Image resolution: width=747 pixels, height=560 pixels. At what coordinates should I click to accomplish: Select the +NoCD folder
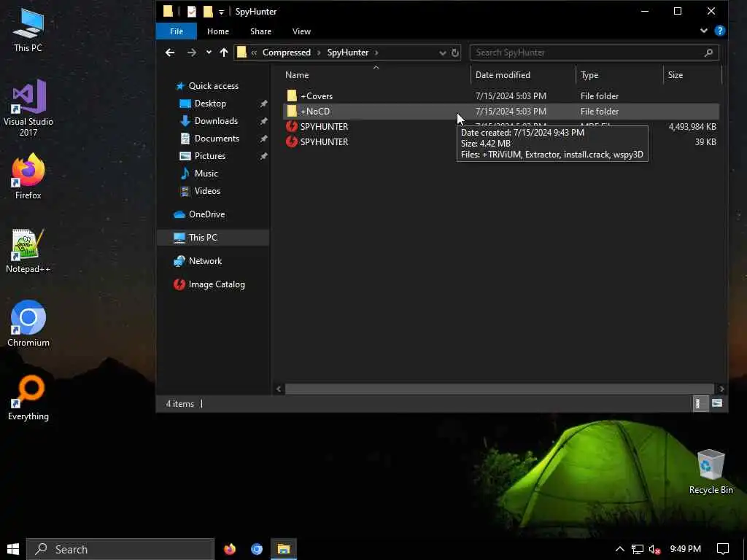(500, 111)
